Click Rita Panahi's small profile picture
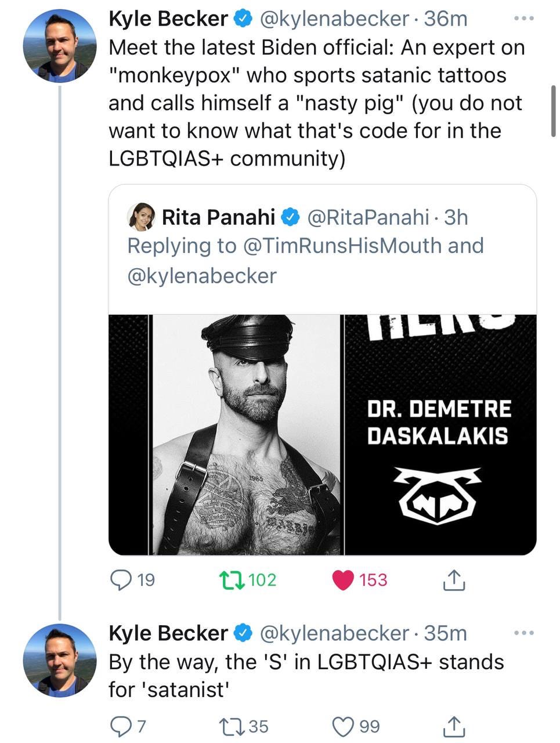Screen dimensions: 560x743 pos(141,217)
